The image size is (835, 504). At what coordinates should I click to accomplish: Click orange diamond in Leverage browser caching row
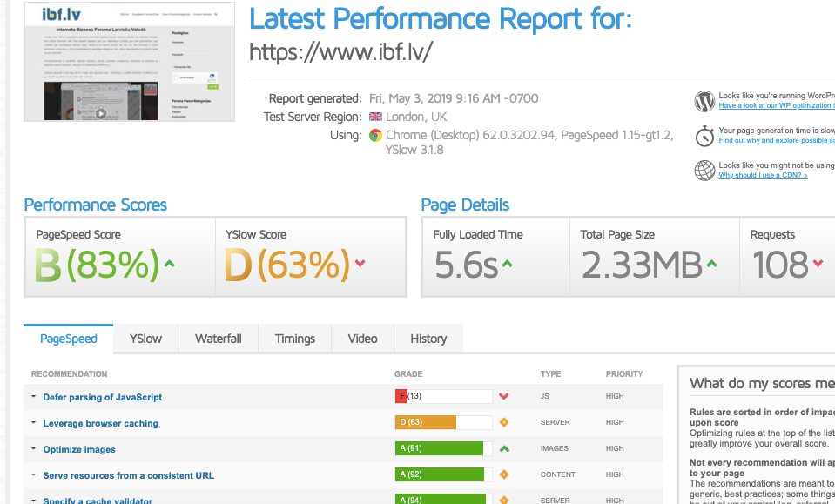(x=503, y=423)
